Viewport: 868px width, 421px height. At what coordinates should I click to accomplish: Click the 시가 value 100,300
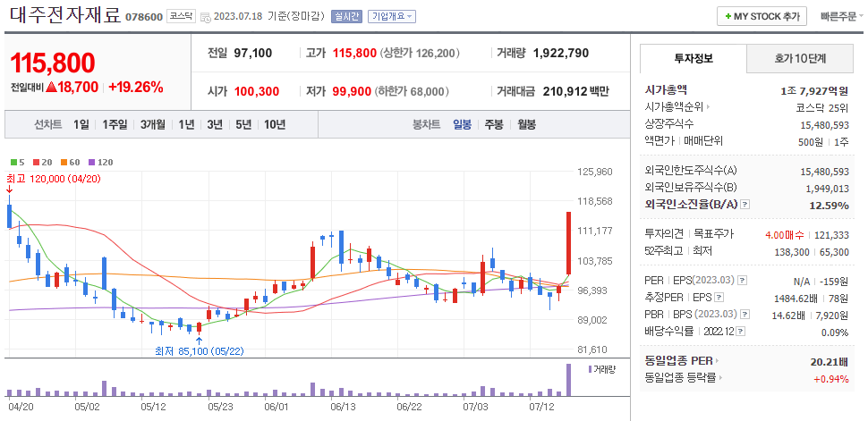(257, 91)
